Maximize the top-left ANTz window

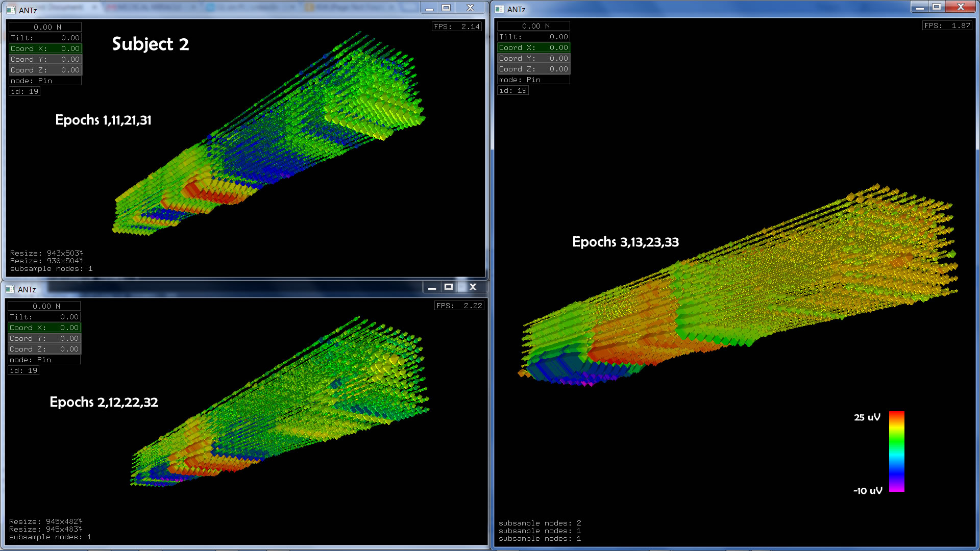446,8
